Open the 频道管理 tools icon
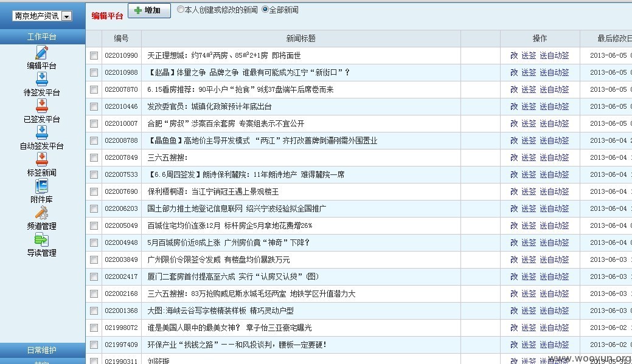Viewport: 632px width, 364px height. (41, 213)
